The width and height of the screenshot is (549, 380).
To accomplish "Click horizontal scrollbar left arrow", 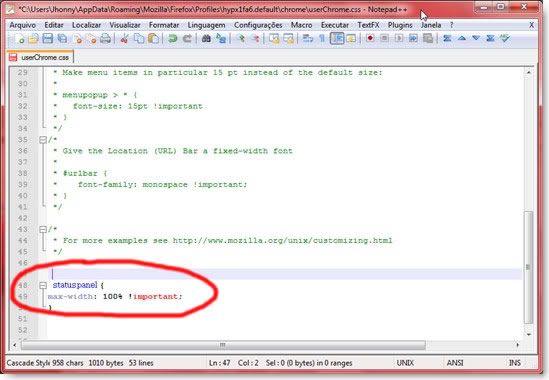I will (15, 345).
